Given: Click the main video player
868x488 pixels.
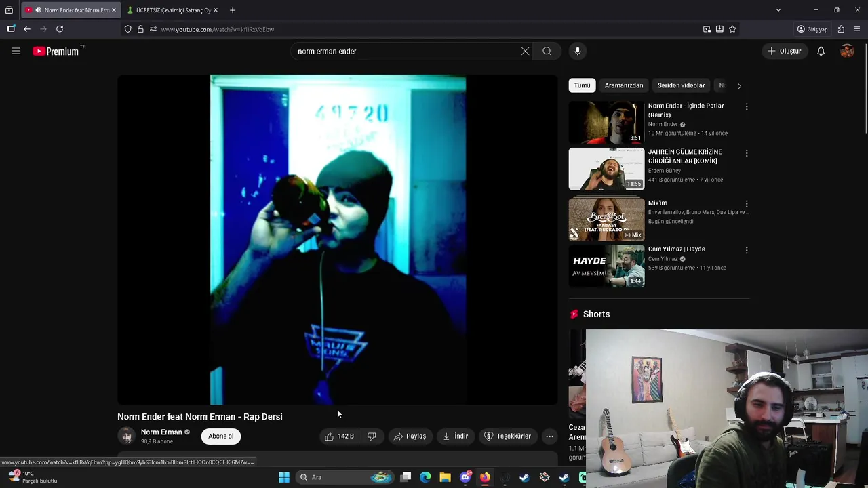Looking at the screenshot, I should pyautogui.click(x=338, y=239).
